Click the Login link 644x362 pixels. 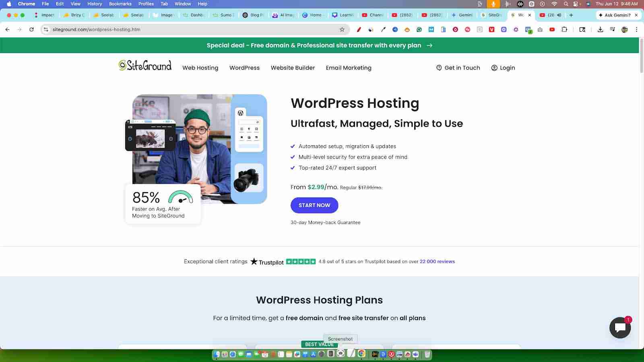click(x=503, y=68)
